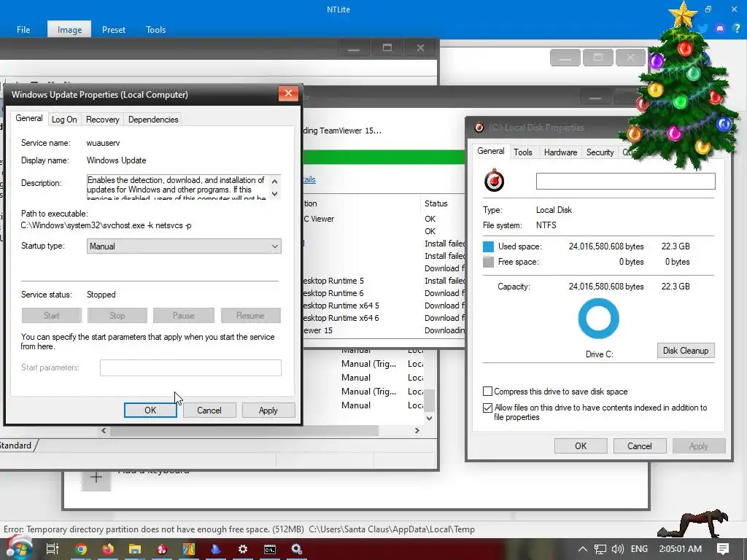Select NTLite Image tab
Viewport: 747px width, 560px height.
click(69, 29)
